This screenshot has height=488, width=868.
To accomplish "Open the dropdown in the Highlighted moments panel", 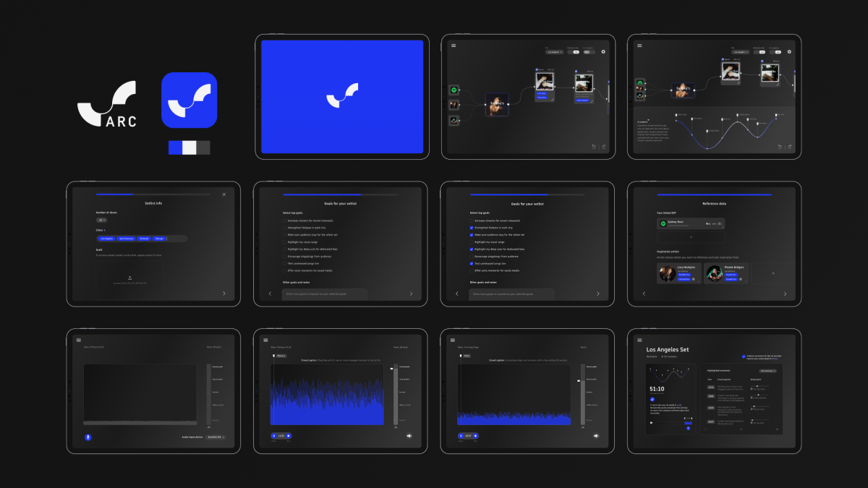I will pyautogui.click(x=769, y=369).
